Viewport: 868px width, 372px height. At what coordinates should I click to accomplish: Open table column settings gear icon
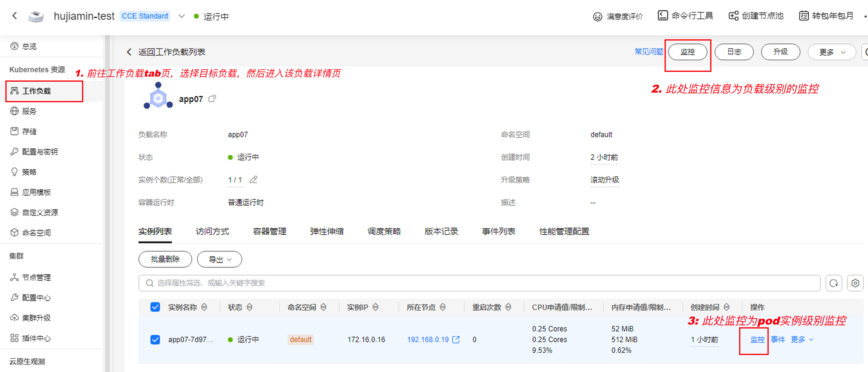tap(855, 283)
